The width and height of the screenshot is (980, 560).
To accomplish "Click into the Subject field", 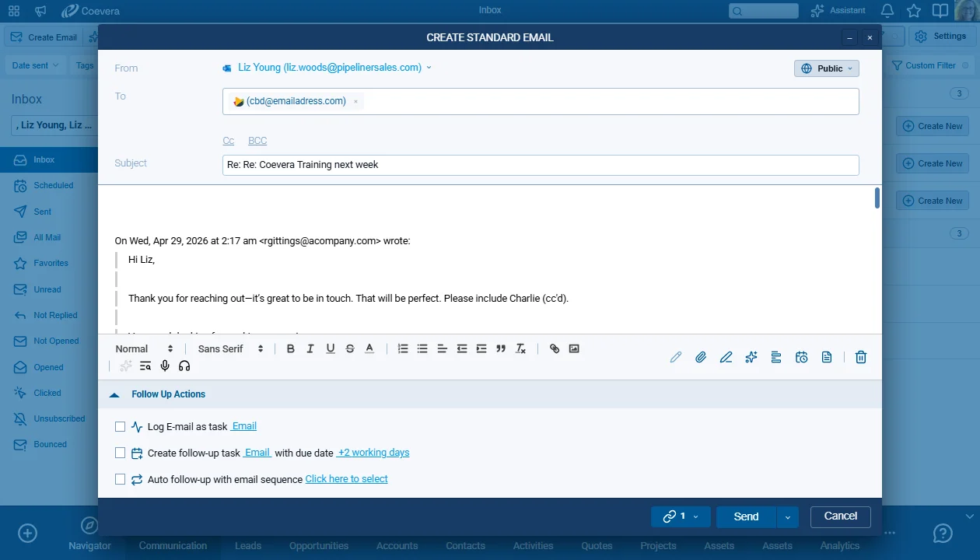I will (x=541, y=165).
